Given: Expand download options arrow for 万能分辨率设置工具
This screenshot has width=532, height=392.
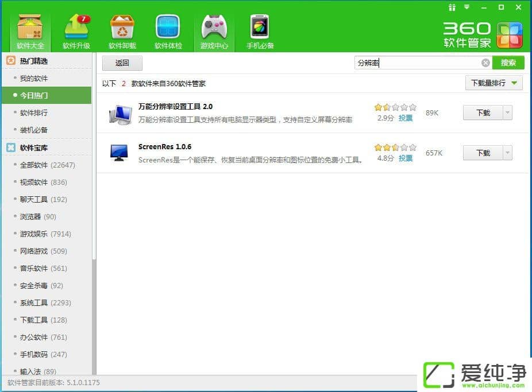Looking at the screenshot, I should pyautogui.click(x=507, y=113).
